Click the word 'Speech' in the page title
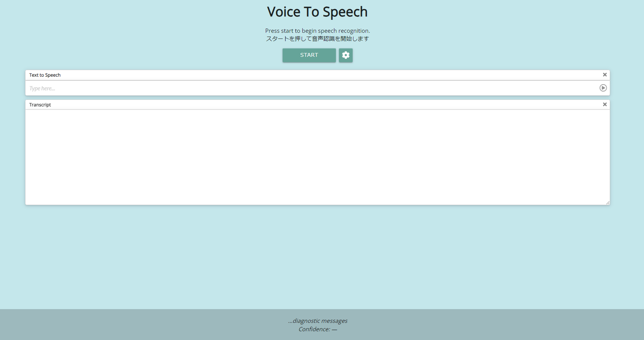 (345, 12)
